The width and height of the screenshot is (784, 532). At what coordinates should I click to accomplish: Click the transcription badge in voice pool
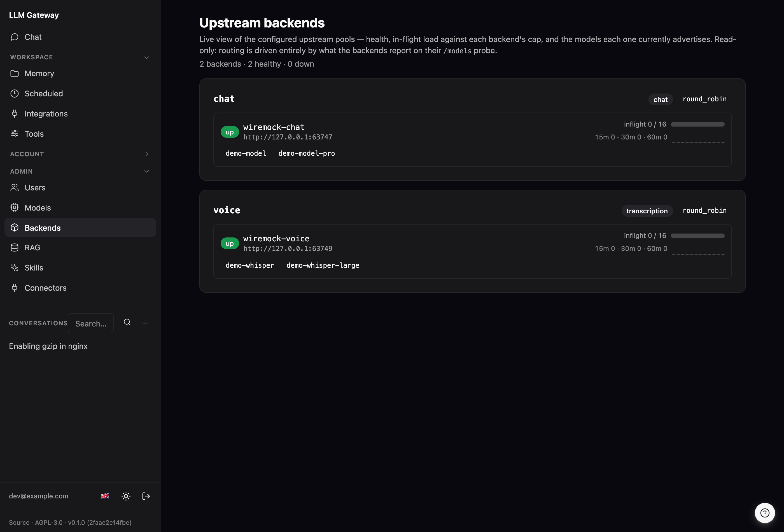point(647,211)
